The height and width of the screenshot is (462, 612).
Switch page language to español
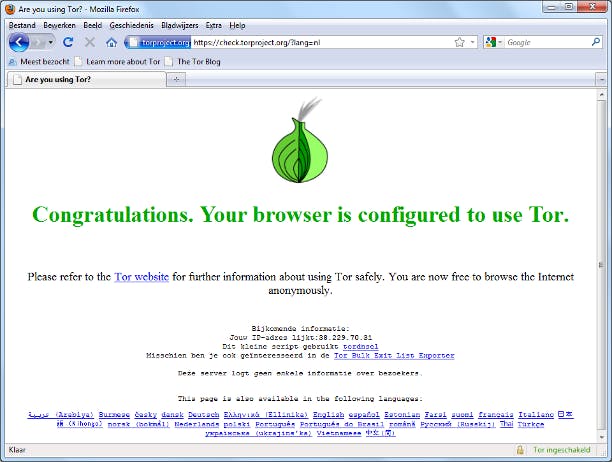point(364,414)
